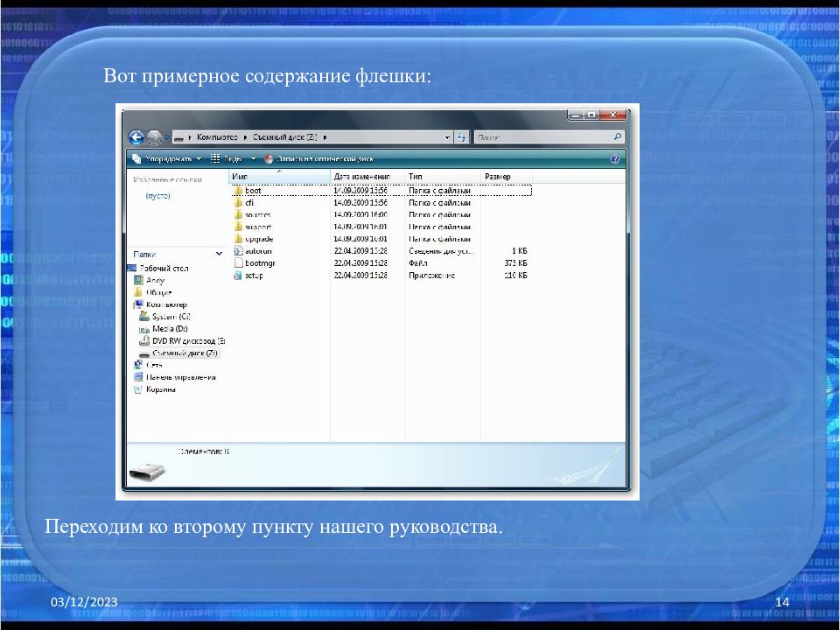Expand the arrow after Съемный диск (Z:) breadcrumb
Image resolution: width=840 pixels, height=630 pixels.
(x=325, y=137)
